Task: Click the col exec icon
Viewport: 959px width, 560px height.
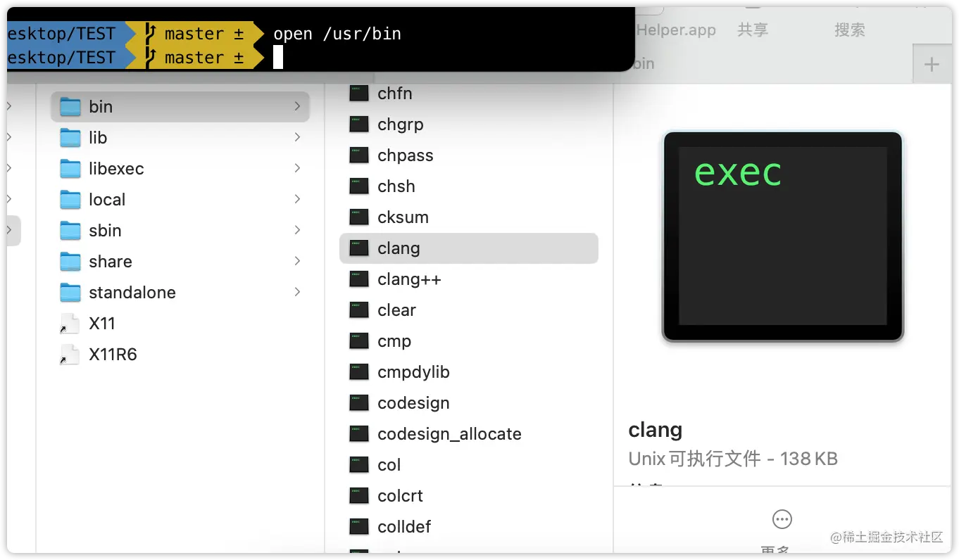Action: tap(359, 465)
